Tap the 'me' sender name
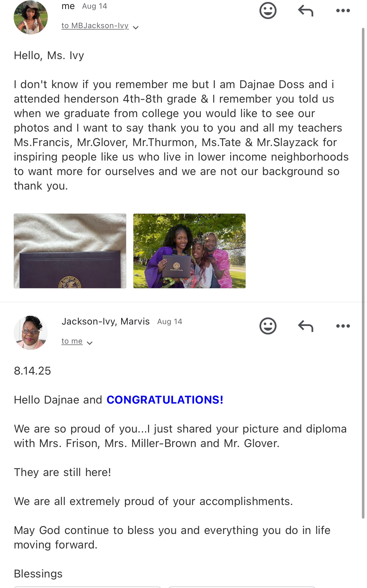This screenshot has height=588, width=367. click(x=68, y=6)
